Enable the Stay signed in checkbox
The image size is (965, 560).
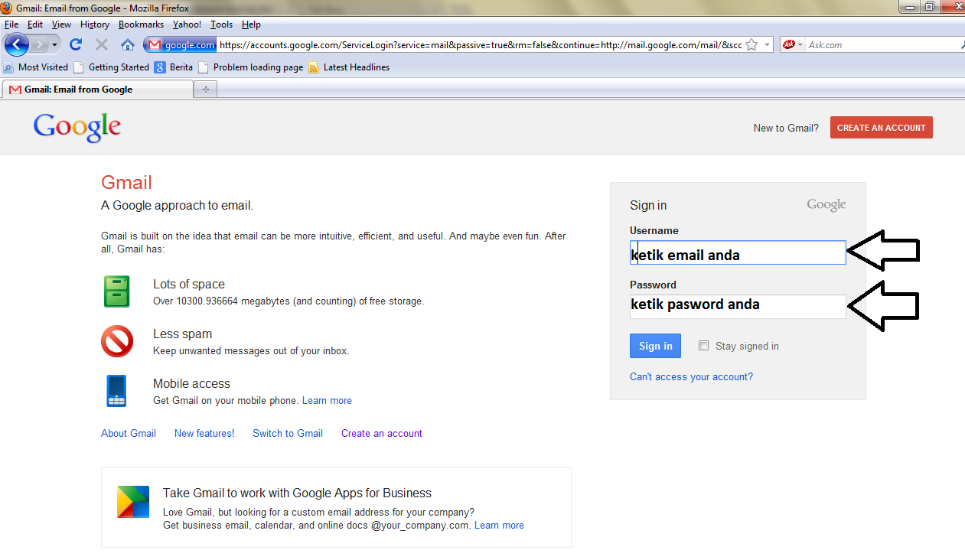click(x=704, y=346)
